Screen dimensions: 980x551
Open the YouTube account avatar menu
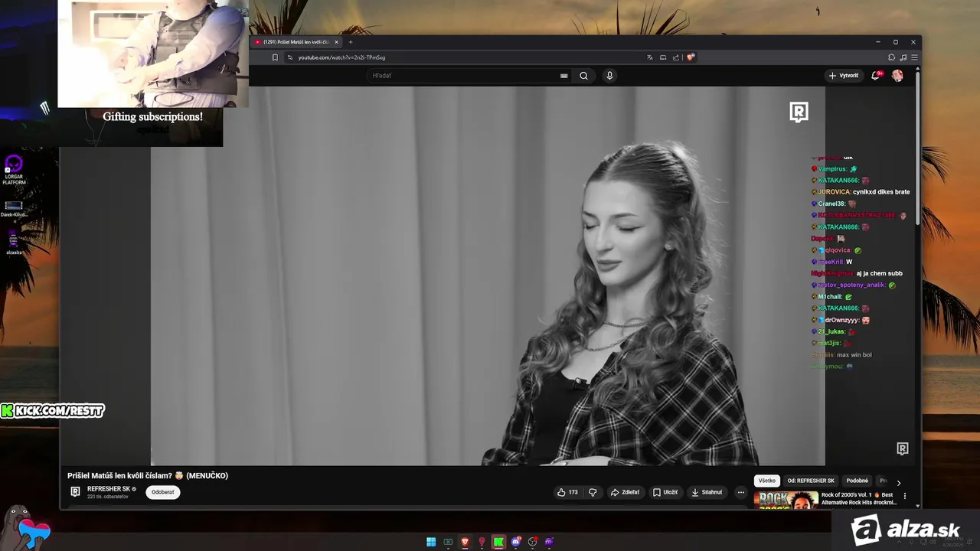tap(897, 76)
